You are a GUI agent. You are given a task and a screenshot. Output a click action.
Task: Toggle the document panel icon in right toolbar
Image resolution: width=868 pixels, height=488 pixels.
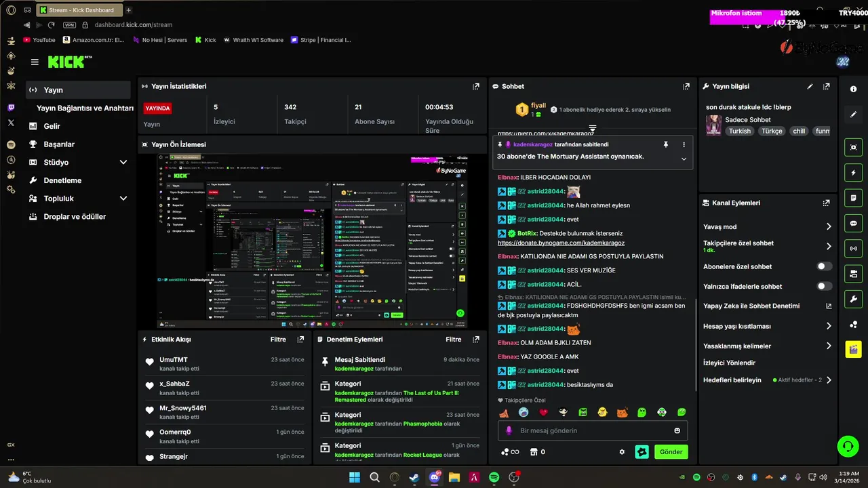click(x=853, y=198)
